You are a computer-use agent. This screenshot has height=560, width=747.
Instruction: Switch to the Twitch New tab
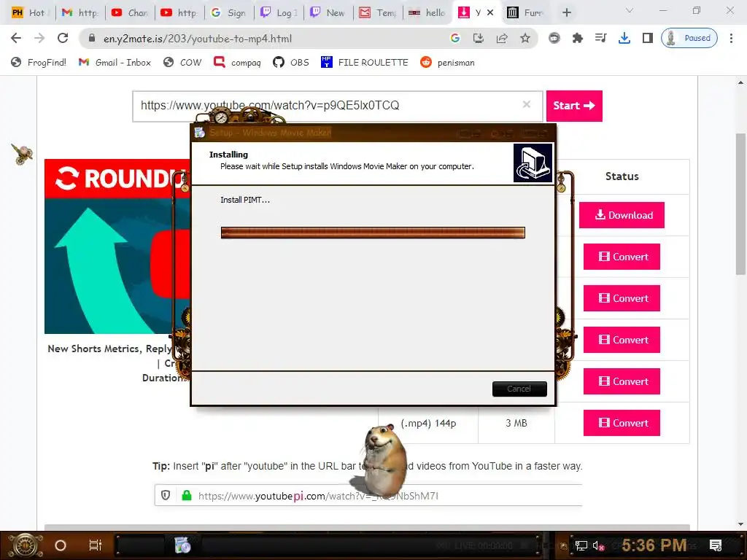pyautogui.click(x=328, y=13)
